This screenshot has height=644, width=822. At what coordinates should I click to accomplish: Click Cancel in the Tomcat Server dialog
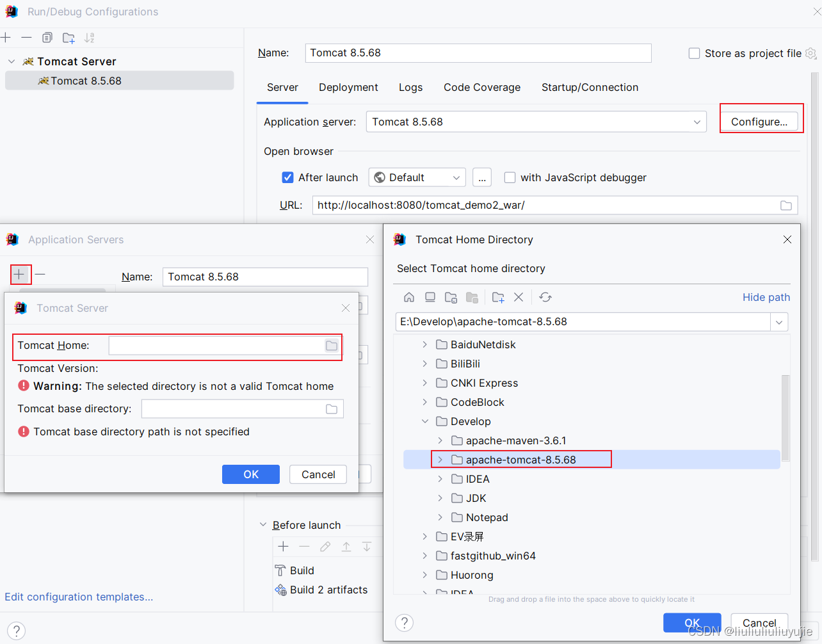318,474
